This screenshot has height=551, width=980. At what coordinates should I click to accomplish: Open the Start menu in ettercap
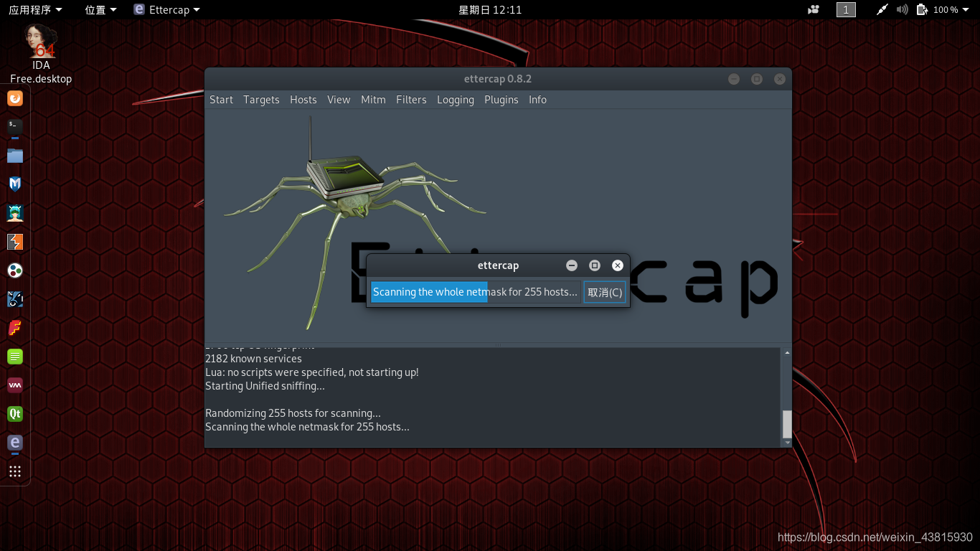click(221, 100)
